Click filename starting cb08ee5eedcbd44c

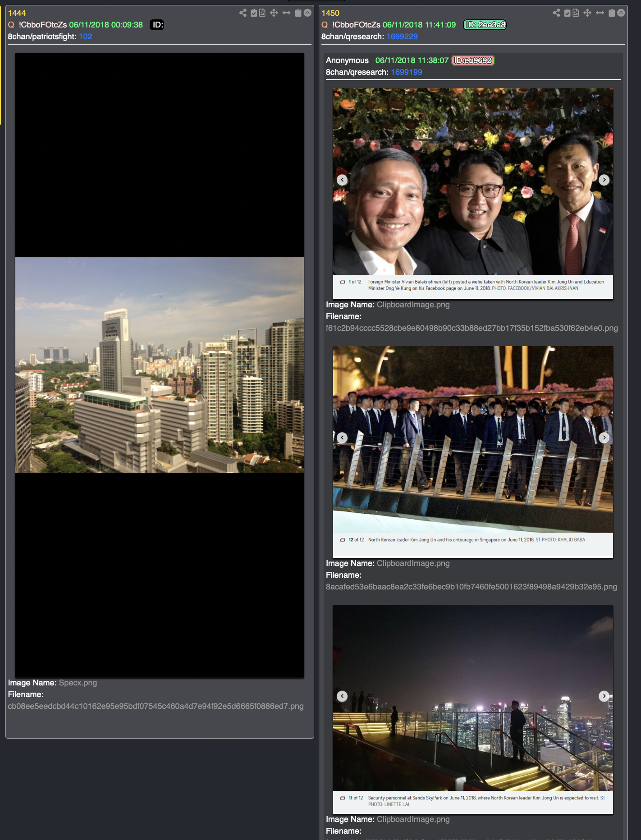coord(156,706)
